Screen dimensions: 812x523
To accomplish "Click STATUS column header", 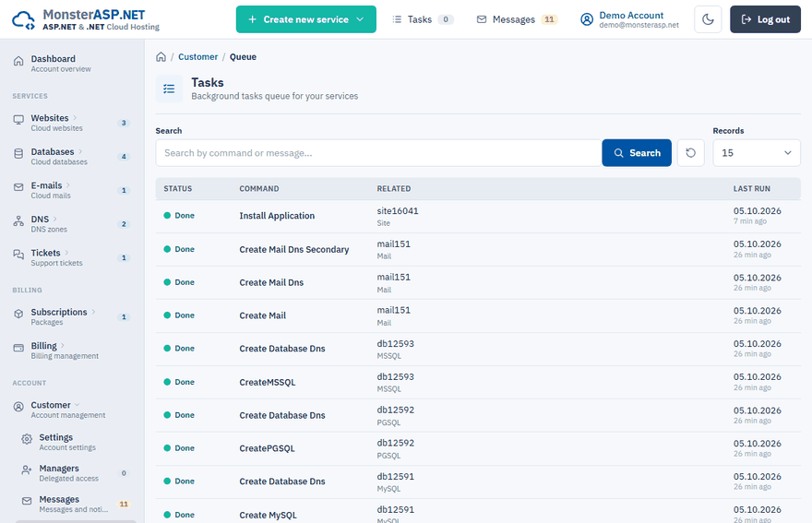I will point(177,189).
